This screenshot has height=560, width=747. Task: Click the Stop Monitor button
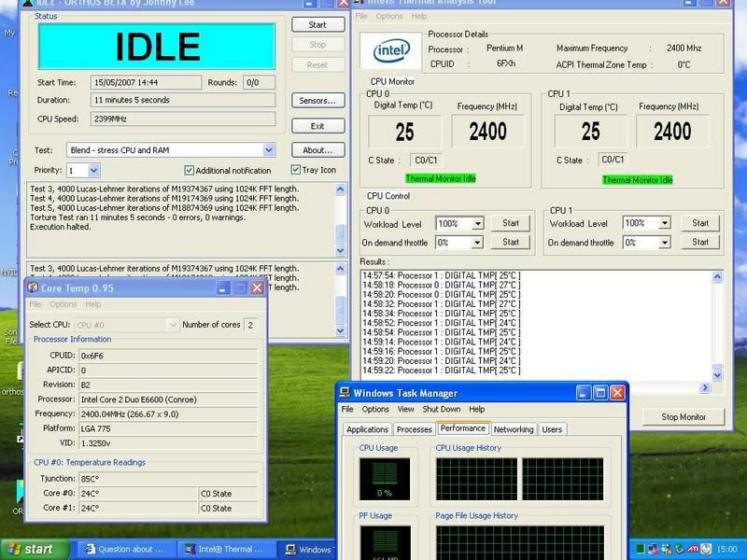[x=684, y=416]
